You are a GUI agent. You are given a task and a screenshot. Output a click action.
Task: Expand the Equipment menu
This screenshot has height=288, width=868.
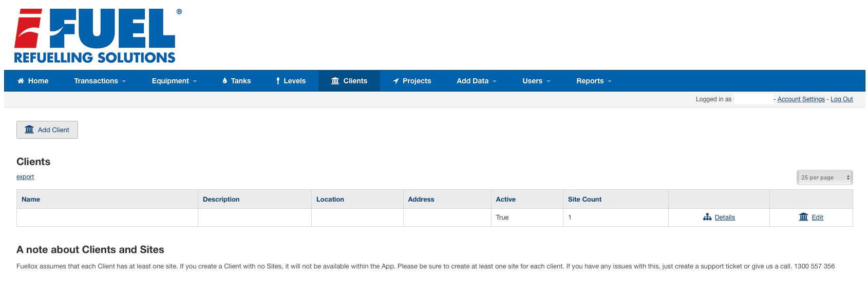pos(174,81)
